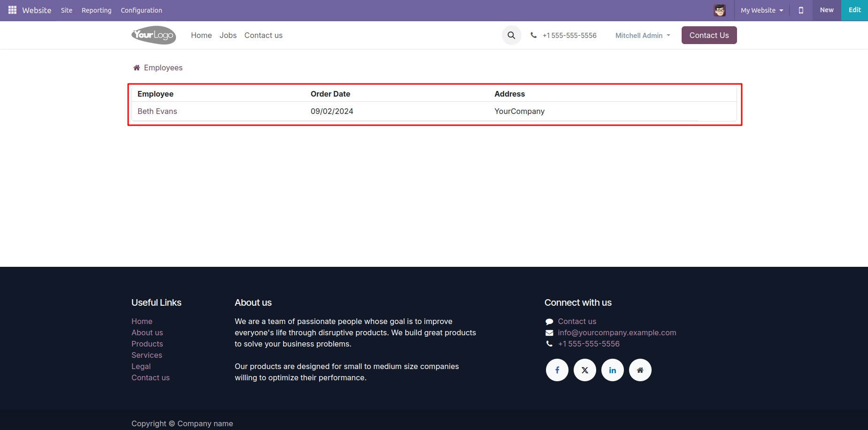Open the My Website selector dropdown

tap(761, 10)
